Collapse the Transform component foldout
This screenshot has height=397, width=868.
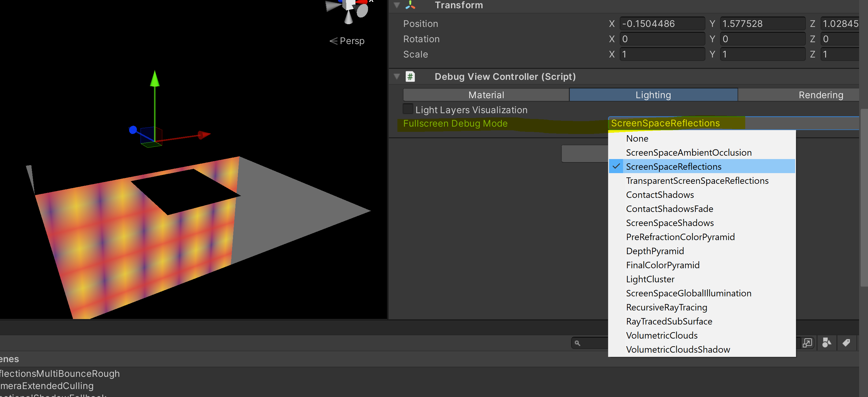tap(397, 5)
